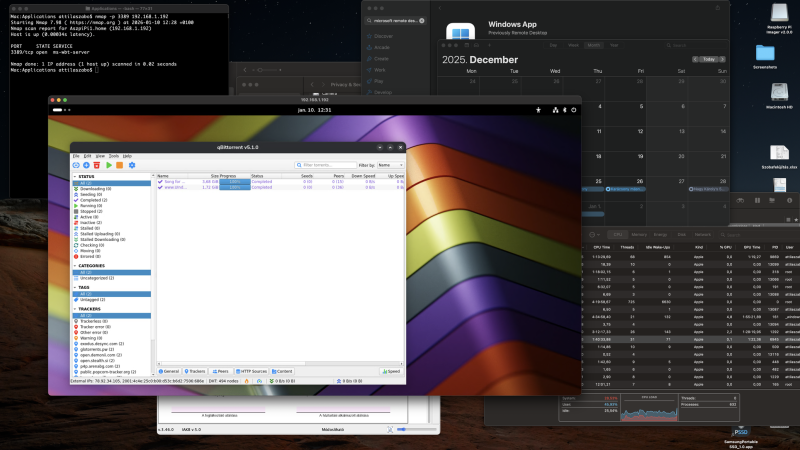Click the orange Stop torrent icon
The height and width of the screenshot is (450, 800).
[x=119, y=165]
